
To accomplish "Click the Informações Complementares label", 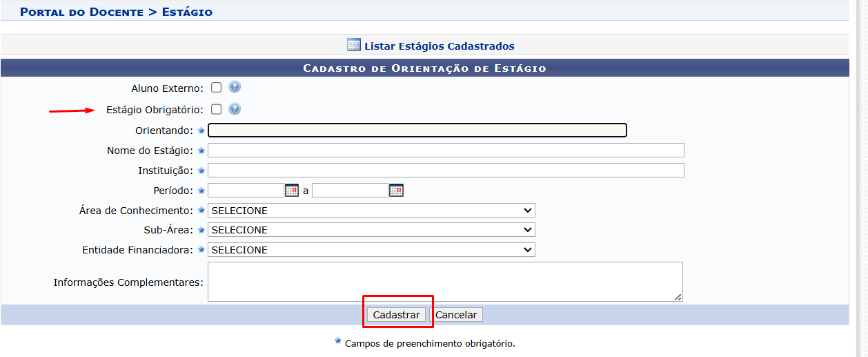I will point(128,282).
